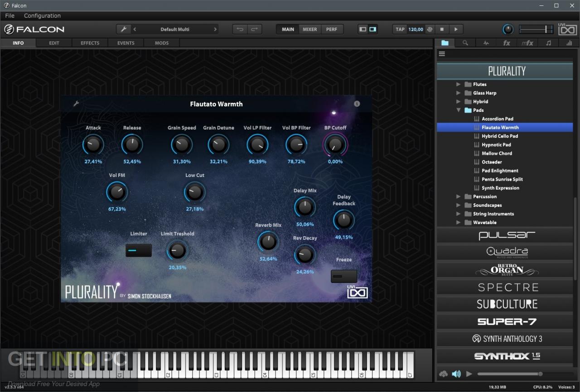
Task: Toggle preview audio speaker icon
Action: [456, 374]
